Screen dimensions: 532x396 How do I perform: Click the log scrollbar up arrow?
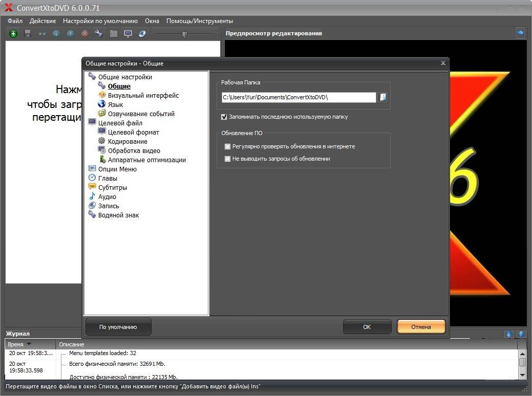coord(522,354)
